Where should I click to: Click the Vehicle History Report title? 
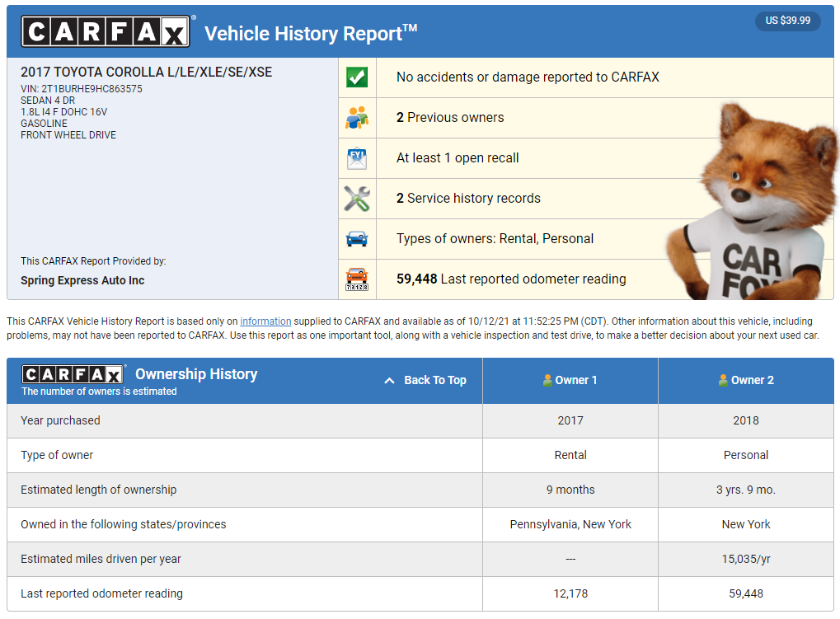[x=311, y=33]
